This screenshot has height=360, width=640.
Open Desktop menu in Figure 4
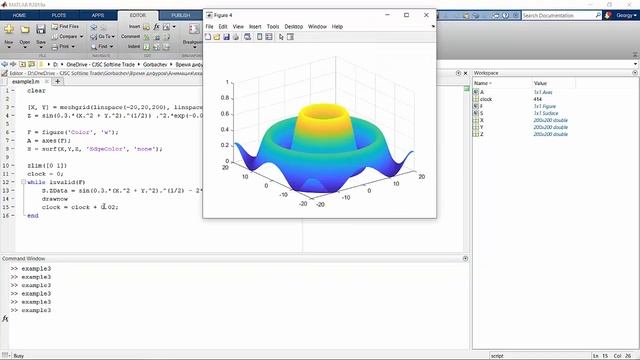pos(294,27)
